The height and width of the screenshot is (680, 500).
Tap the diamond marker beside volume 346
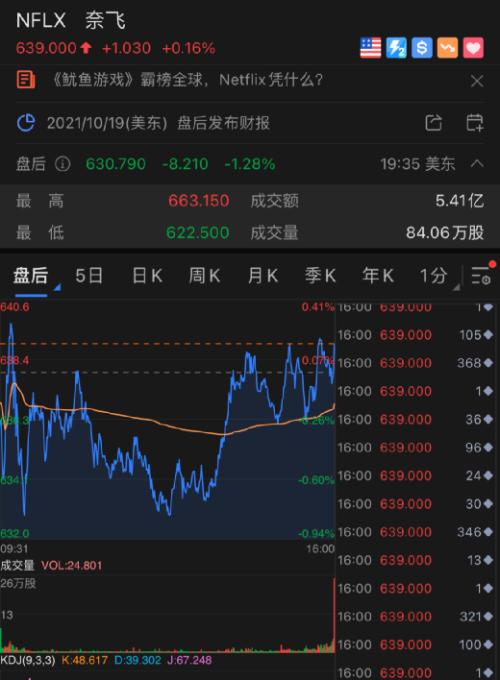pyautogui.click(x=488, y=532)
